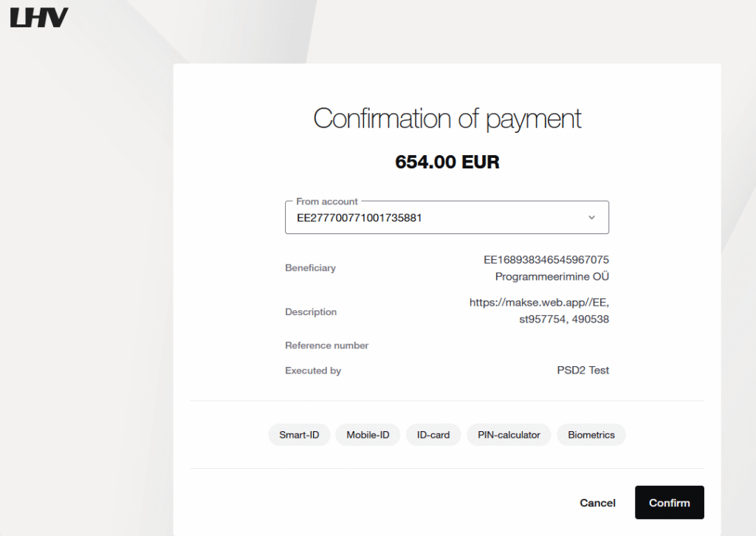Click the beneficiary IBAN EE168938346545967075
Image resolution: width=756 pixels, height=536 pixels.
tap(546, 260)
